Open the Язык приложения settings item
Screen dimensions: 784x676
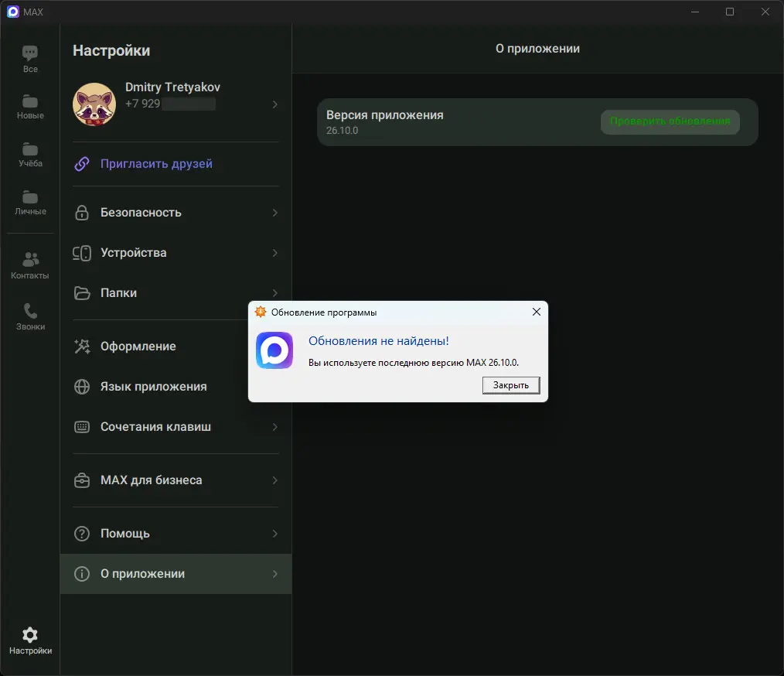pyautogui.click(x=153, y=387)
